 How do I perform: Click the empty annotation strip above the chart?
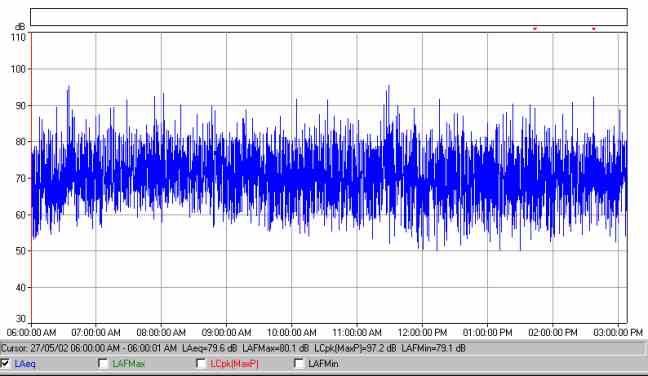329,17
